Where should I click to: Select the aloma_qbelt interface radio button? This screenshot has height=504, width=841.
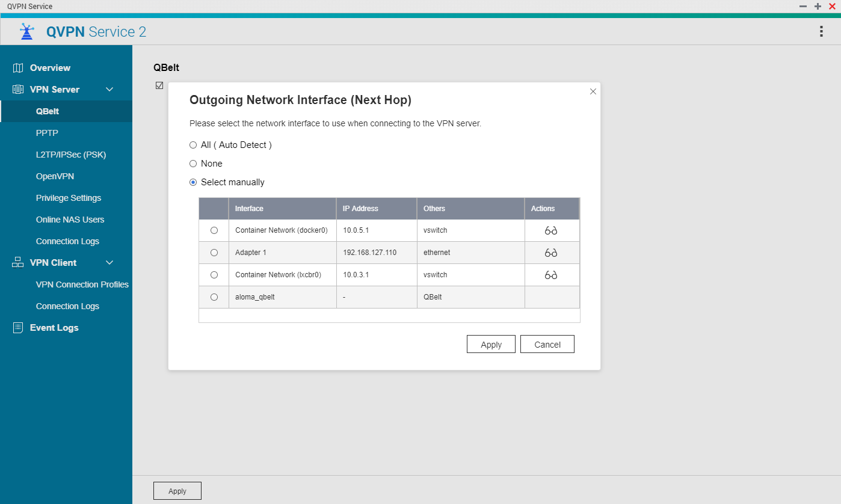(x=214, y=297)
